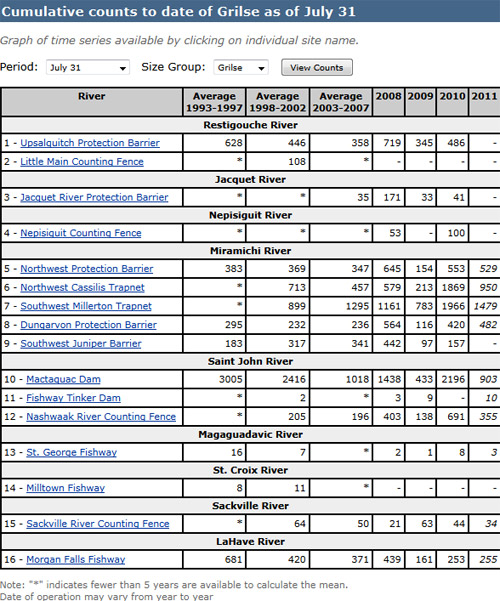This screenshot has height=601, width=500.
Task: Open the Morgan Falls Fishway link
Action: [76, 559]
